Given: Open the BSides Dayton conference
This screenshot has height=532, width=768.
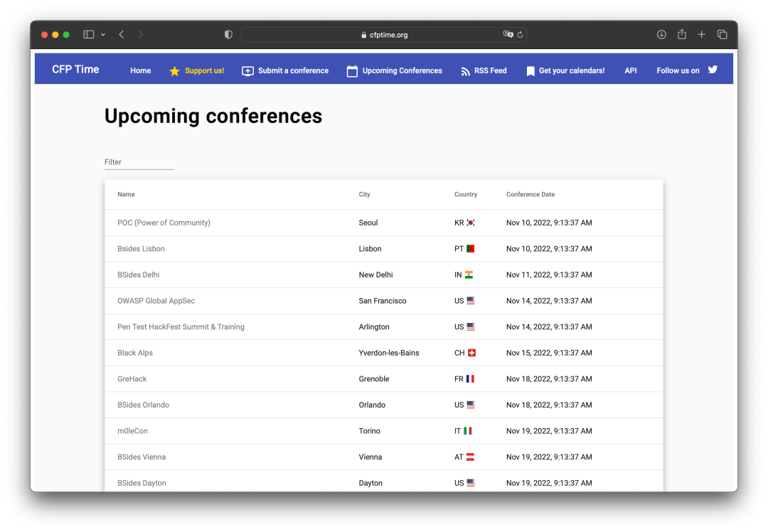Looking at the screenshot, I should (x=142, y=482).
